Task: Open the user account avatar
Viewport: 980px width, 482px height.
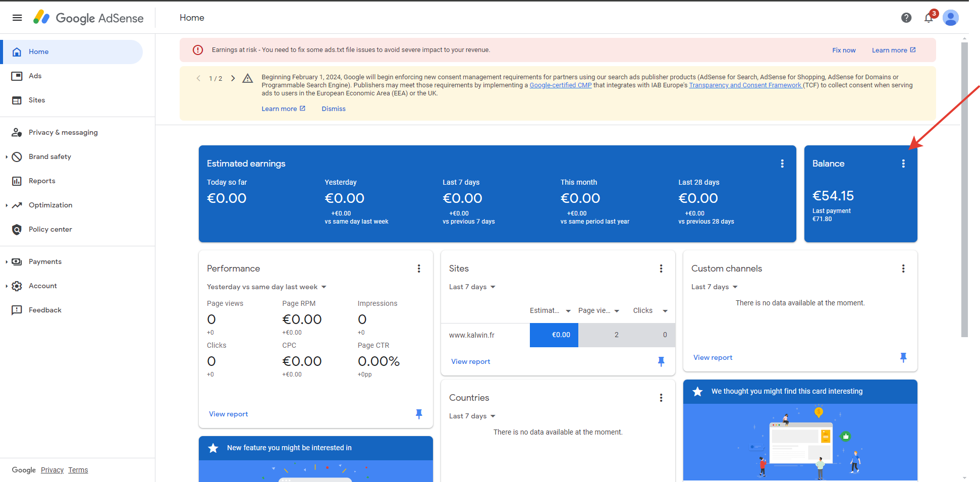Action: (x=951, y=18)
